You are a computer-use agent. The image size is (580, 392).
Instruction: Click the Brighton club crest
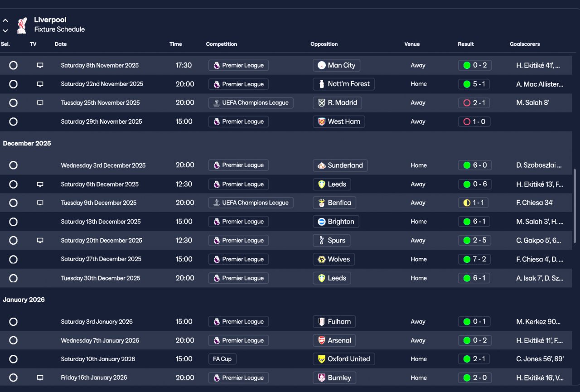(x=322, y=222)
